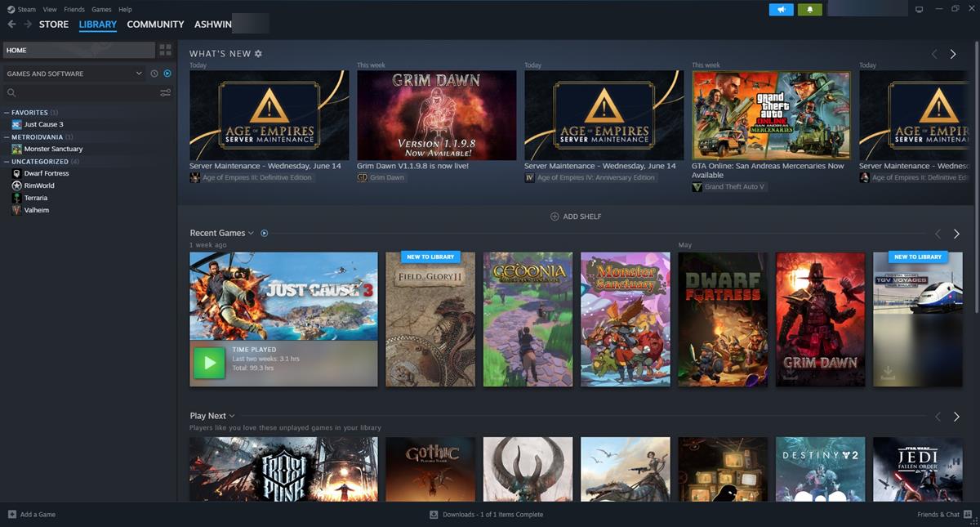Open Recent Games shelf dropdown
Screen dimensions: 980x527
pos(251,233)
